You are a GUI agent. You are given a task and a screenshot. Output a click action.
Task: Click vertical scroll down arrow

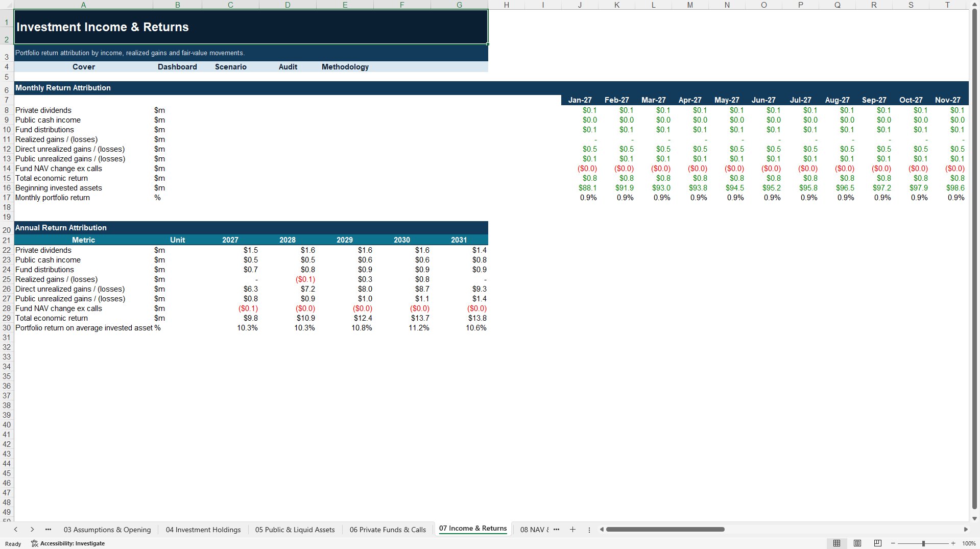(x=975, y=518)
